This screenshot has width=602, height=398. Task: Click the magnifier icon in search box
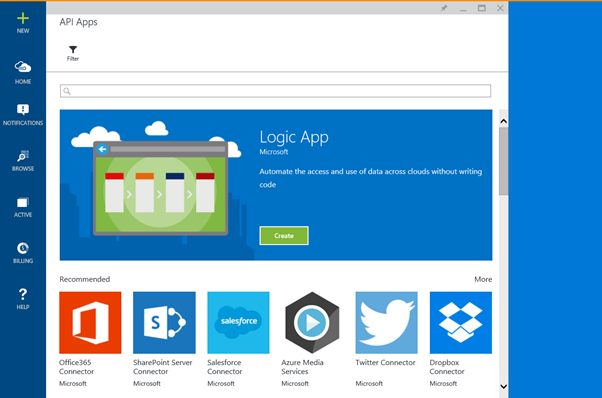pos(67,91)
